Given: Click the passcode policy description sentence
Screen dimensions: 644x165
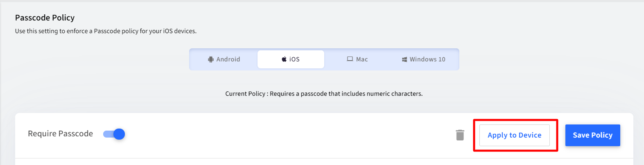Looking at the screenshot, I should click(x=106, y=31).
